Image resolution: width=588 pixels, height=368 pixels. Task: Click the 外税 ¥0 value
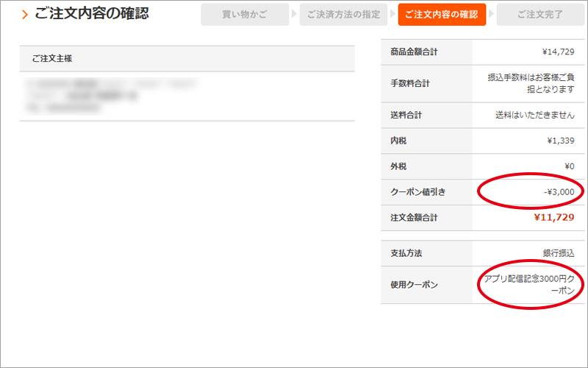568,166
